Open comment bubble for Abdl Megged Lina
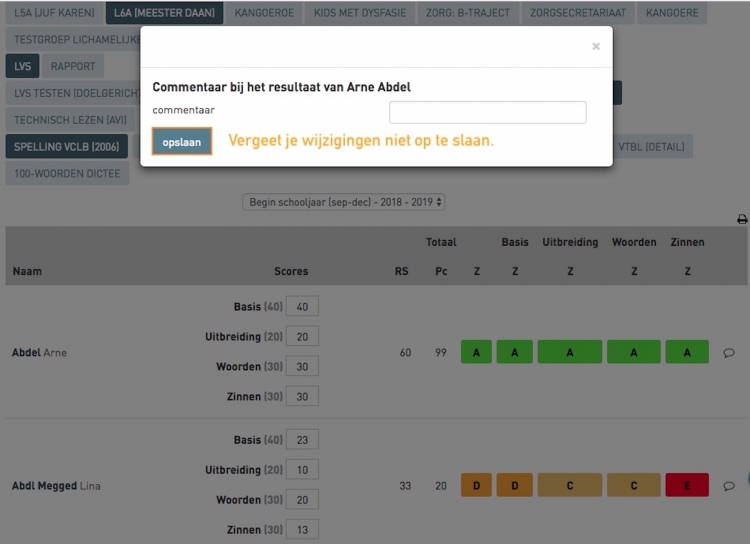750x544 pixels. [x=728, y=486]
